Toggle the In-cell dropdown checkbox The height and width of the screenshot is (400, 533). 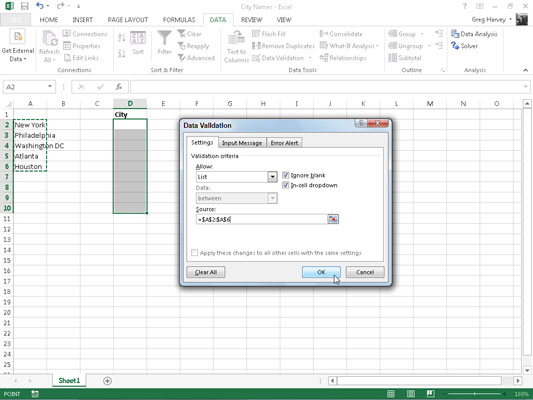(286, 185)
